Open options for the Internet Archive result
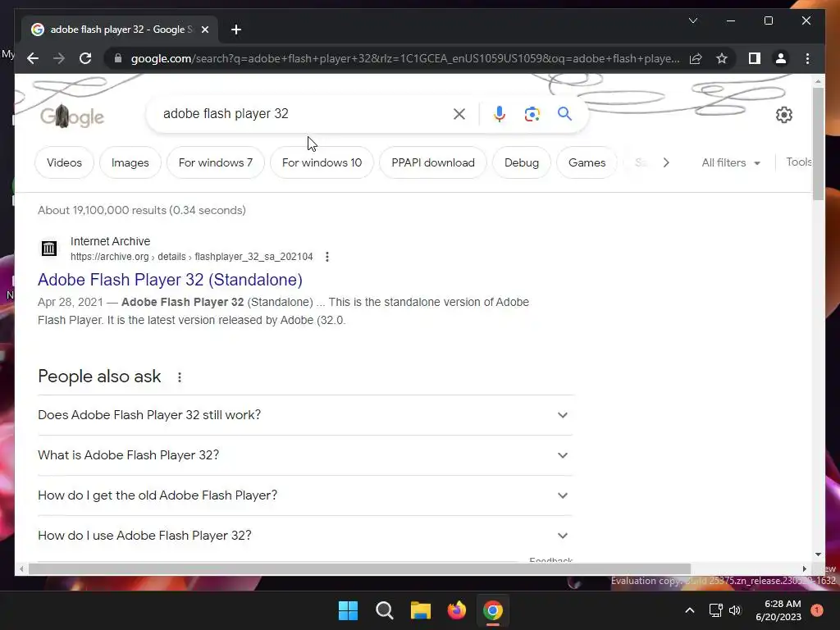This screenshot has height=630, width=840. point(326,257)
